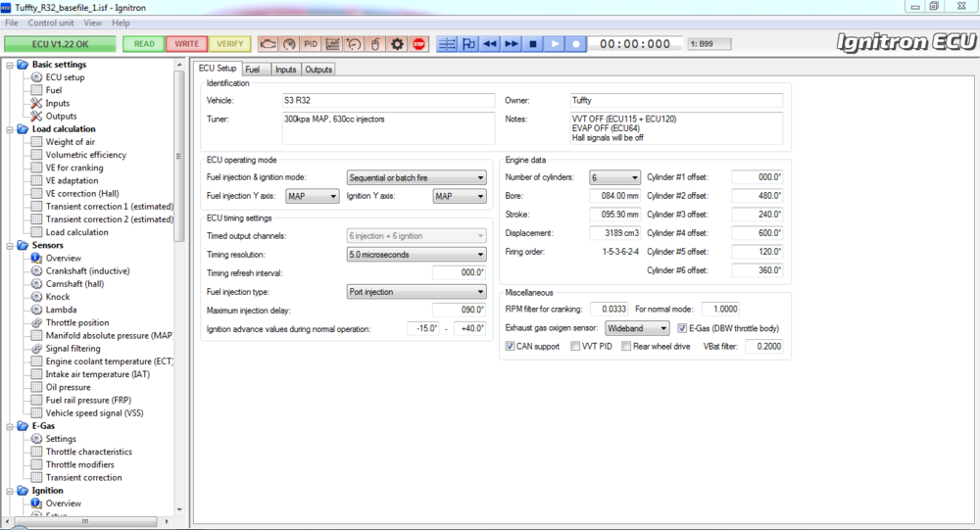Click the Camshaft (hall) sensor icon

coord(37,284)
